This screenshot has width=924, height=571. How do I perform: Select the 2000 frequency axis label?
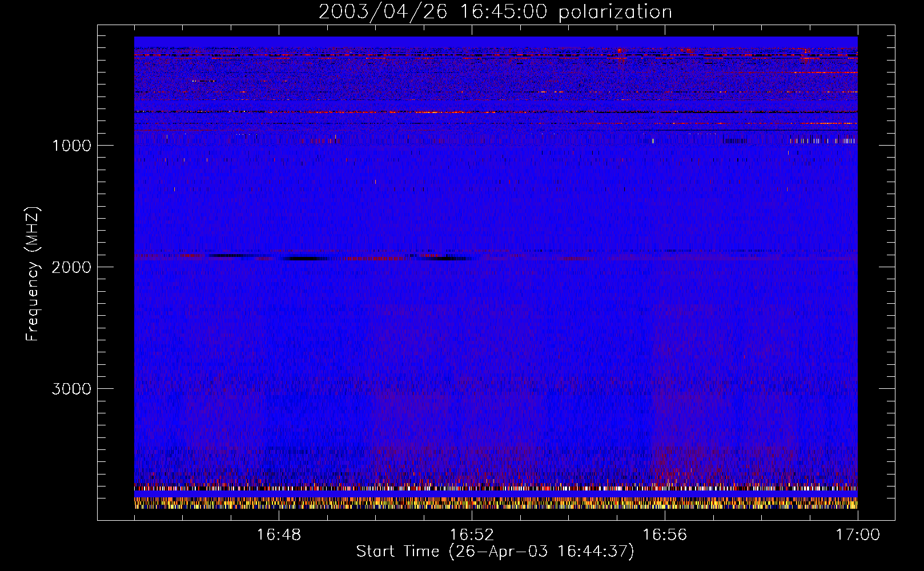[71, 267]
